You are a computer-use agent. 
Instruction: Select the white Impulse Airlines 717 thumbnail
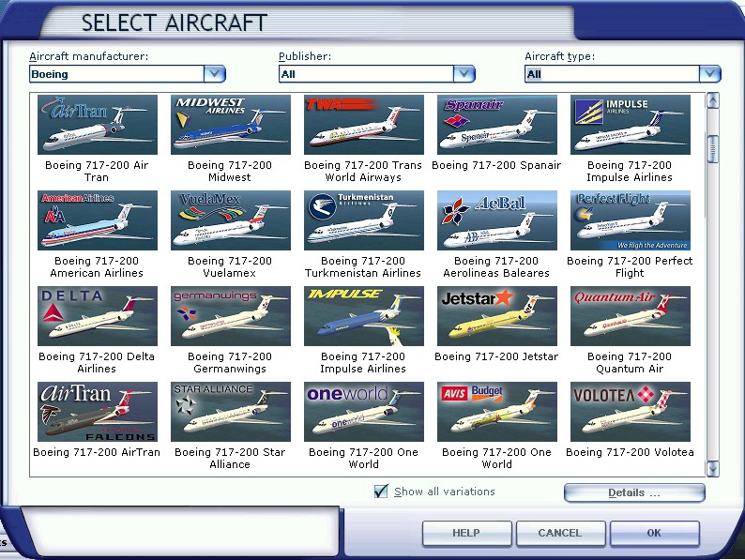click(631, 125)
